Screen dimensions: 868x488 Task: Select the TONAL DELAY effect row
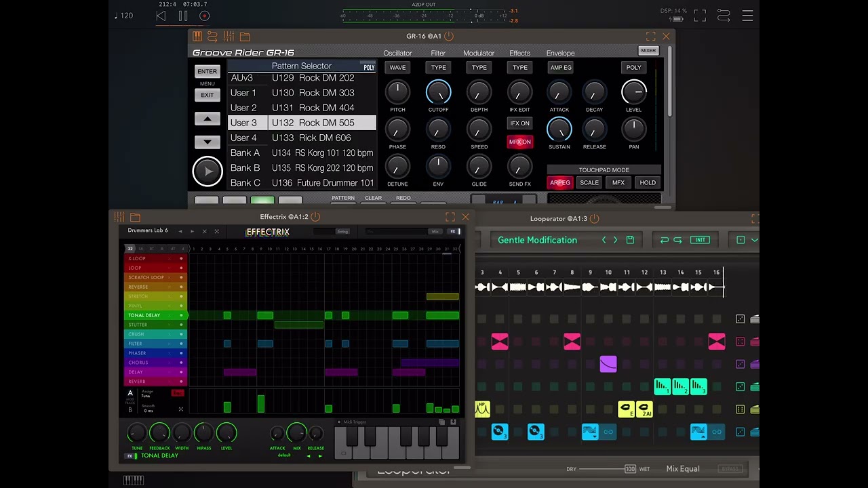point(156,315)
